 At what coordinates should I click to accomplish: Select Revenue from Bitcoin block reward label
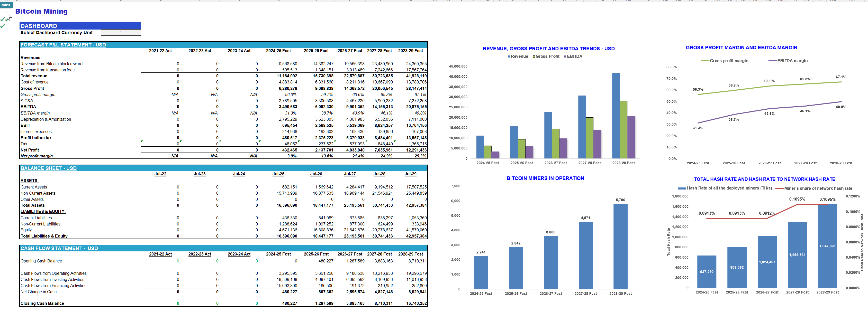52,64
